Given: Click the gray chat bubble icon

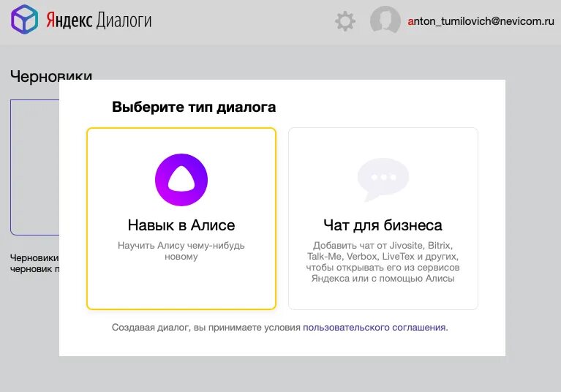Looking at the screenshot, I should click(x=383, y=180).
